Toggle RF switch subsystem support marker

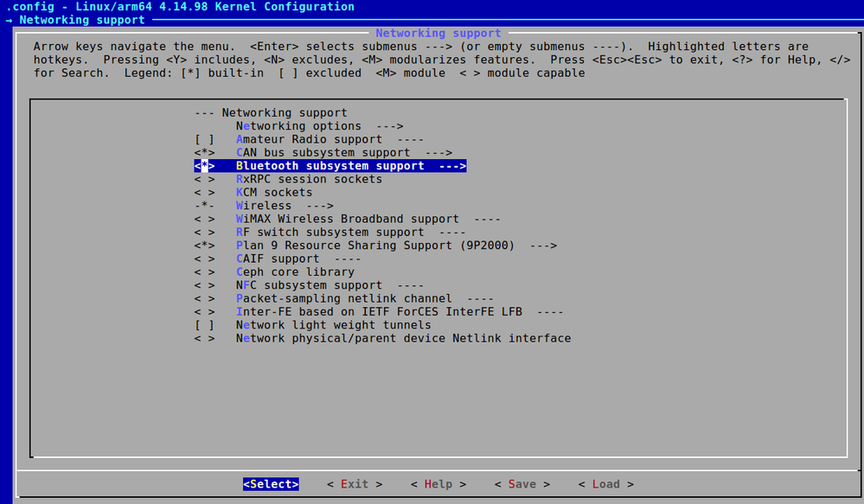pyautogui.click(x=204, y=232)
